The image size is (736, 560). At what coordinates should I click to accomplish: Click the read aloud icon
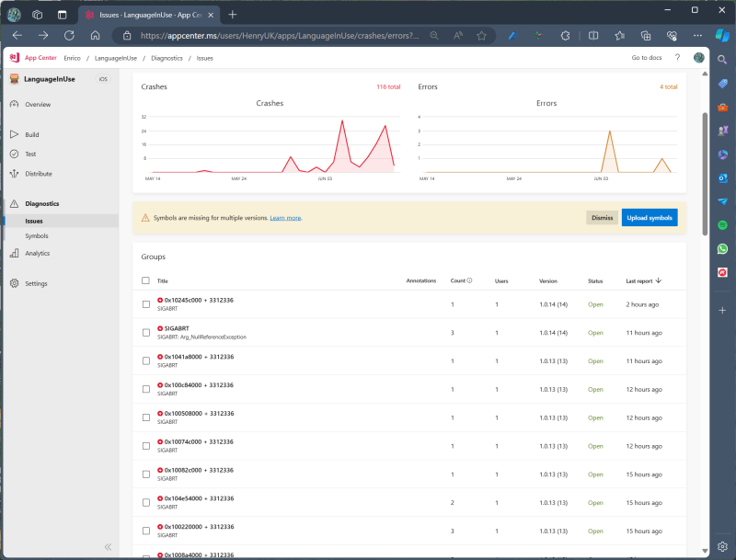coord(458,36)
